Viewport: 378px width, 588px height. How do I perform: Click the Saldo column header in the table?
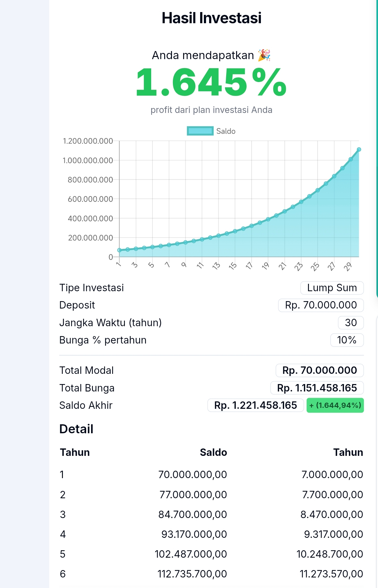coord(213,452)
